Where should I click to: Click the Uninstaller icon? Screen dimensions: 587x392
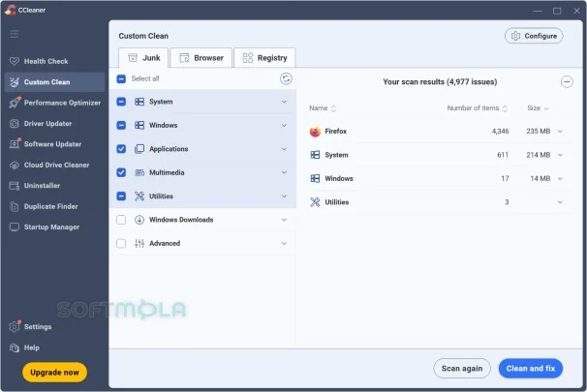pos(15,186)
